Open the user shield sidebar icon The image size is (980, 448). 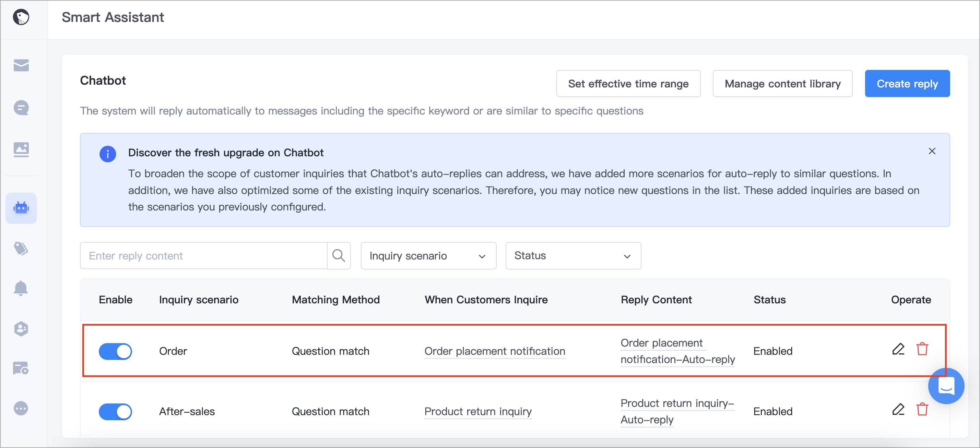click(x=21, y=329)
